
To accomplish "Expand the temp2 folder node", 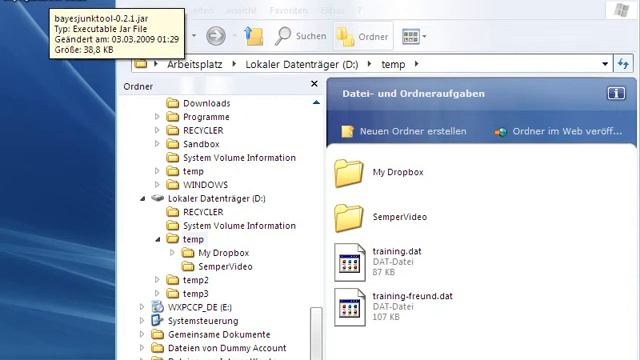I will pyautogui.click(x=157, y=280).
